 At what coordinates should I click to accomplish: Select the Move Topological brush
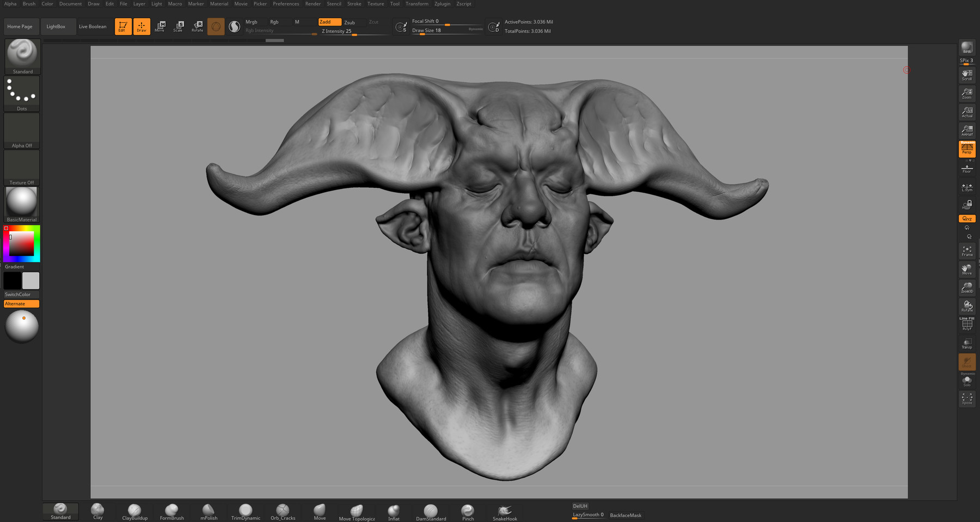[356, 511]
